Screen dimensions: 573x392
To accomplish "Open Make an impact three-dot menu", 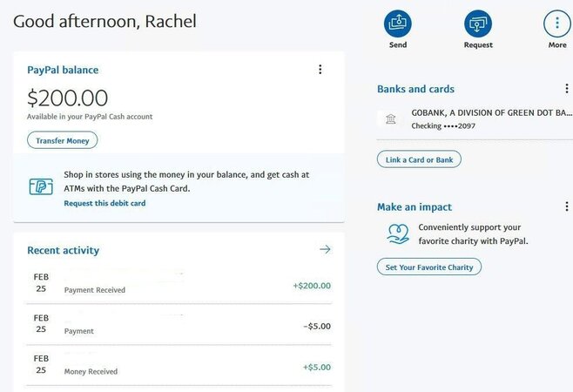I will (566, 206).
